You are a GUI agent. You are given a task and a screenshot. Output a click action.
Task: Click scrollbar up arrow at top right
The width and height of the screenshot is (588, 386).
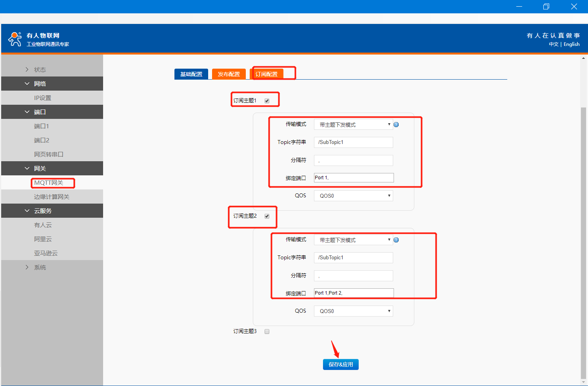(x=583, y=58)
